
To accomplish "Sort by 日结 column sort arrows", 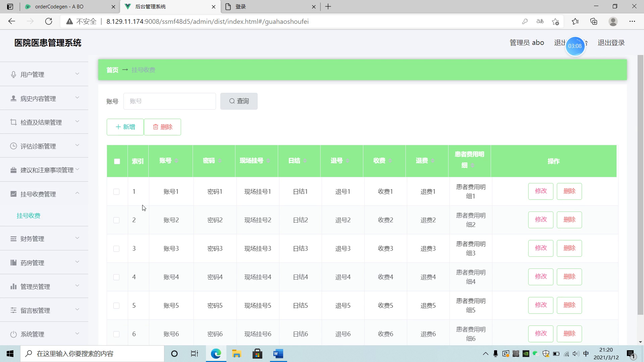I will point(305,161).
